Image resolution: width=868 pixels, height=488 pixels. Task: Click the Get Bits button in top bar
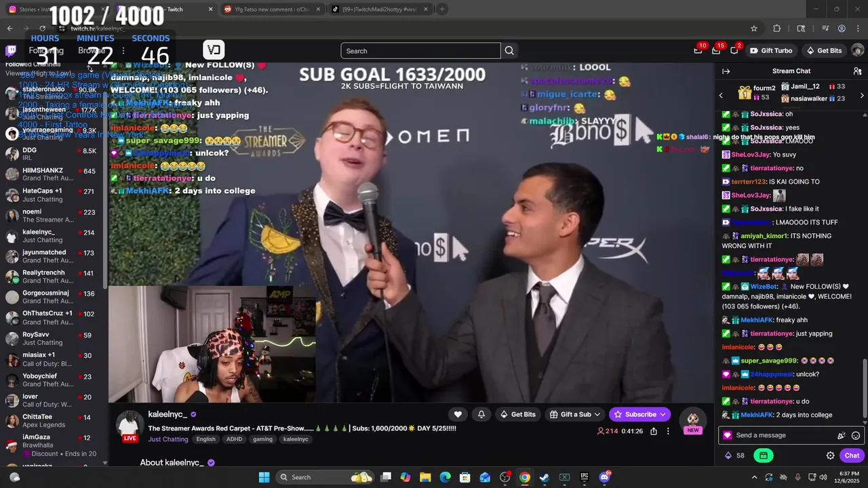pos(824,51)
